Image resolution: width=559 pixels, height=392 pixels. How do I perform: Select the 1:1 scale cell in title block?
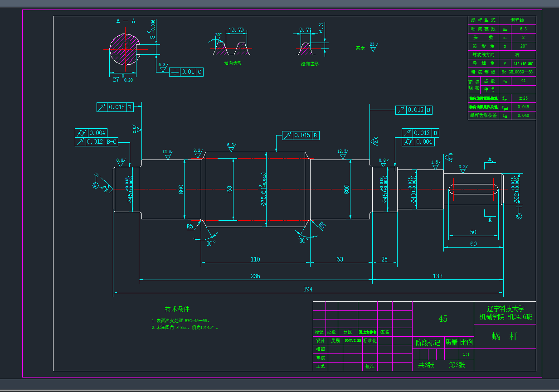tap(466, 354)
